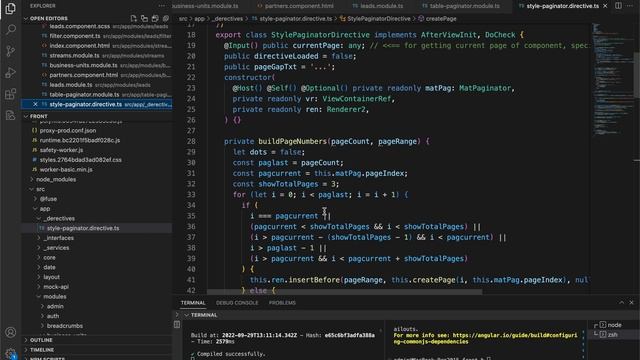
Task: Open Run and Debug view
Action: pos(11,73)
